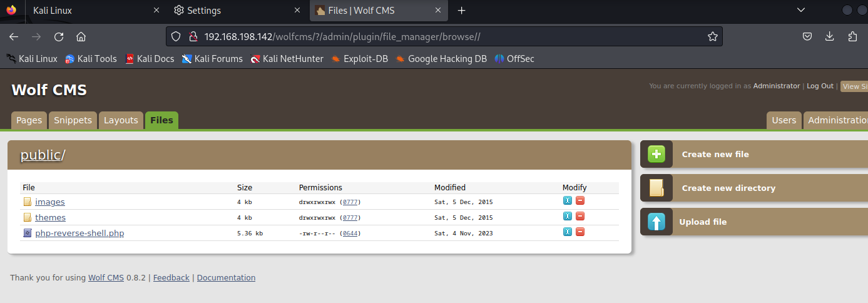Click the delete icon for php-reverse-shell.php
This screenshot has height=303, width=868.
[580, 232]
